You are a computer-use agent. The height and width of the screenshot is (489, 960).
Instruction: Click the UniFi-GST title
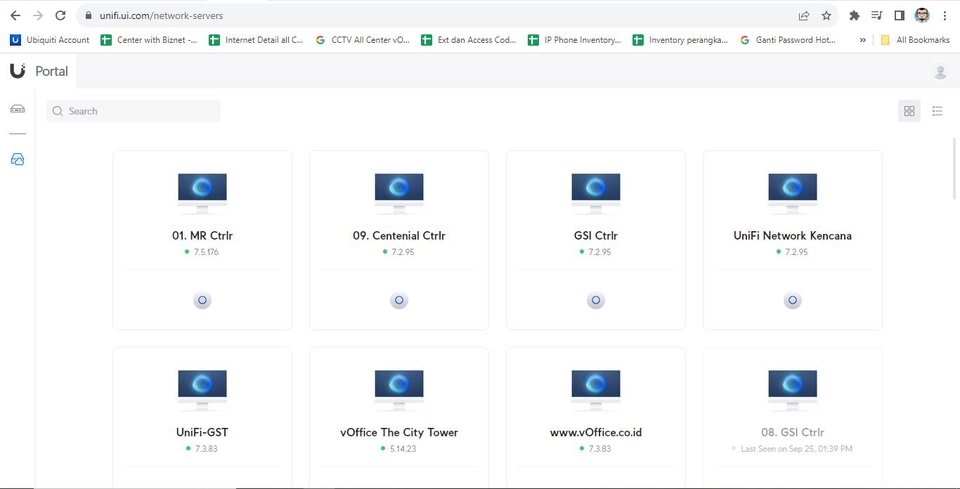point(202,432)
